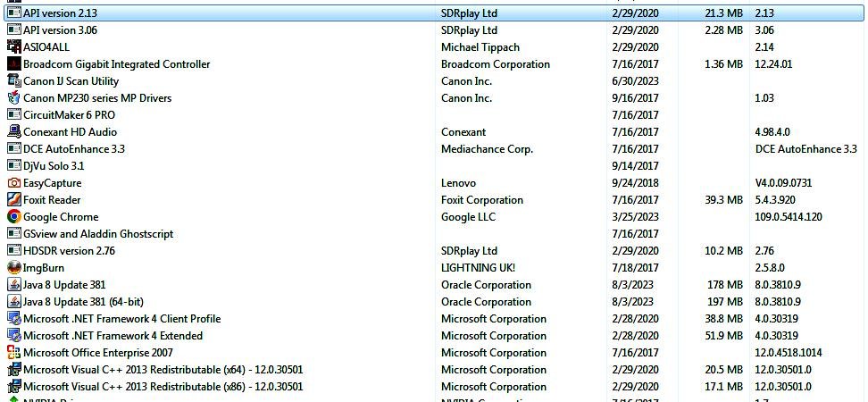Click the Google Chrome icon
This screenshot has width=868, height=402.
pos(14,216)
